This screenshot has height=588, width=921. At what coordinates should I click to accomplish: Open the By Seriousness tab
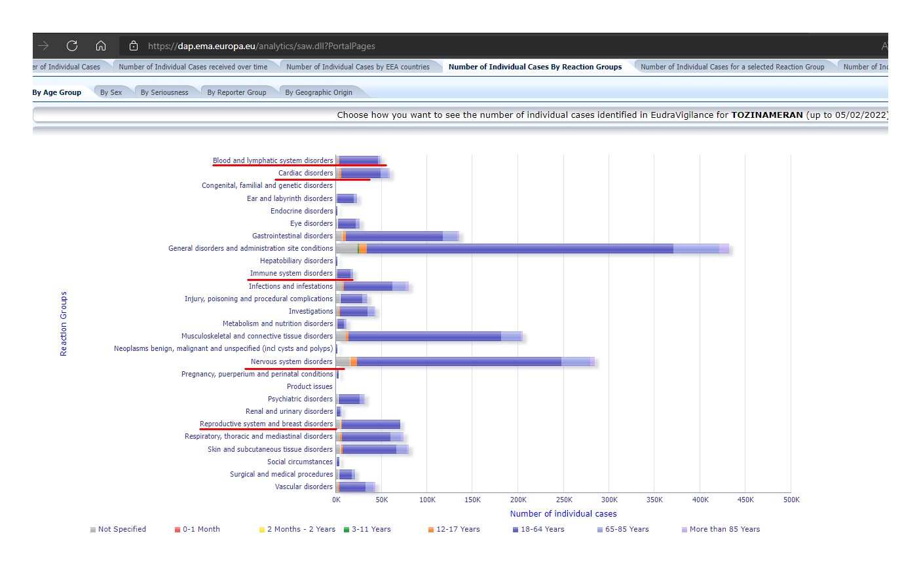[164, 92]
